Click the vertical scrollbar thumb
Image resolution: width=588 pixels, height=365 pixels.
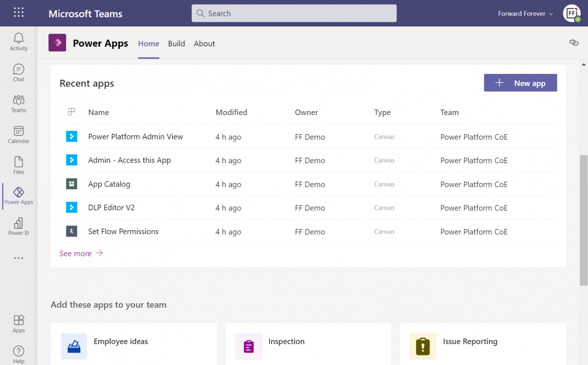click(x=583, y=220)
